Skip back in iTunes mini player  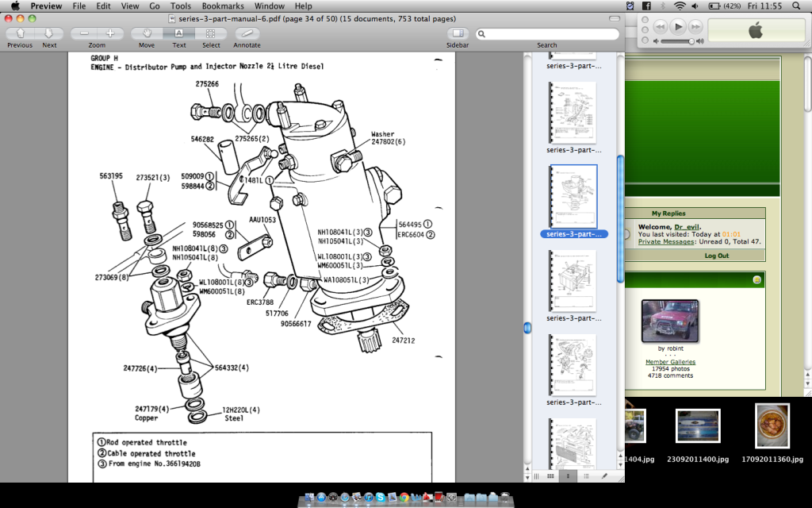click(x=661, y=26)
